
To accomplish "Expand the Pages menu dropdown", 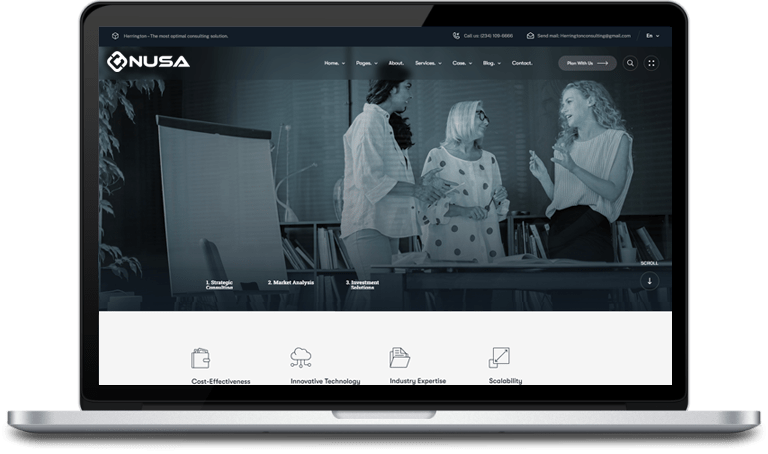I will 367,63.
